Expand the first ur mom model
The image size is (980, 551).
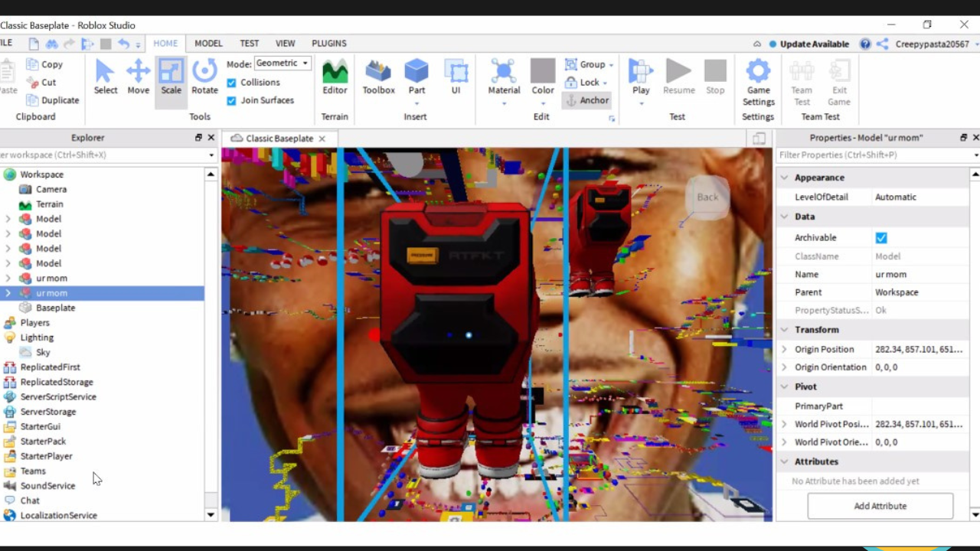pyautogui.click(x=8, y=279)
